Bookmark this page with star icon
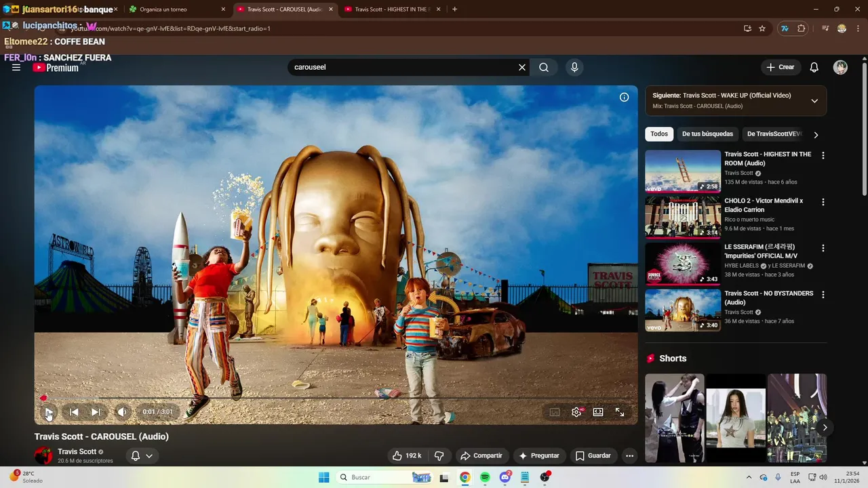868x488 pixels. pyautogui.click(x=762, y=28)
